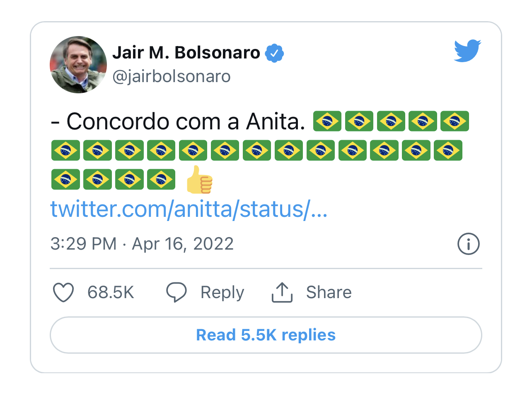Click the 68.5K likes count
The width and height of the screenshot is (532, 408).
click(x=111, y=292)
